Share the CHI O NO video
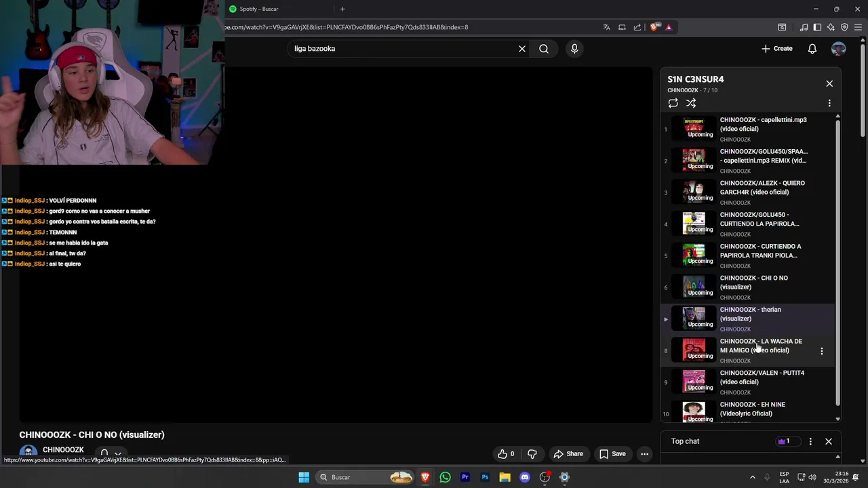 click(x=568, y=454)
